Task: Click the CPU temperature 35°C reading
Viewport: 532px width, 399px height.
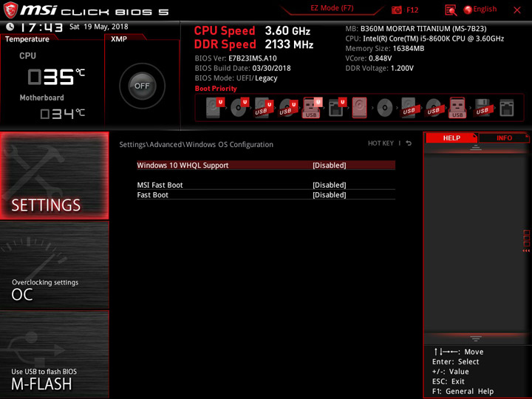Action: pos(56,76)
